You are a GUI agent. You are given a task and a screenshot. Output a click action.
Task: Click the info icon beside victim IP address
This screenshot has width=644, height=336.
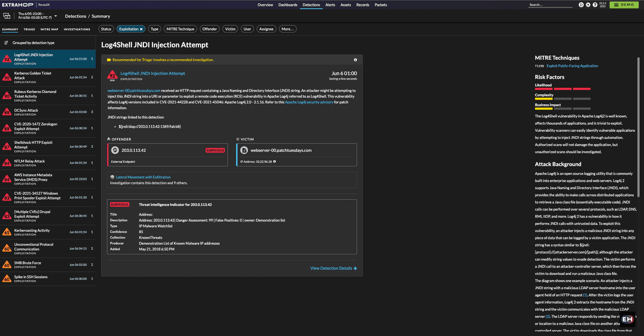click(x=274, y=161)
